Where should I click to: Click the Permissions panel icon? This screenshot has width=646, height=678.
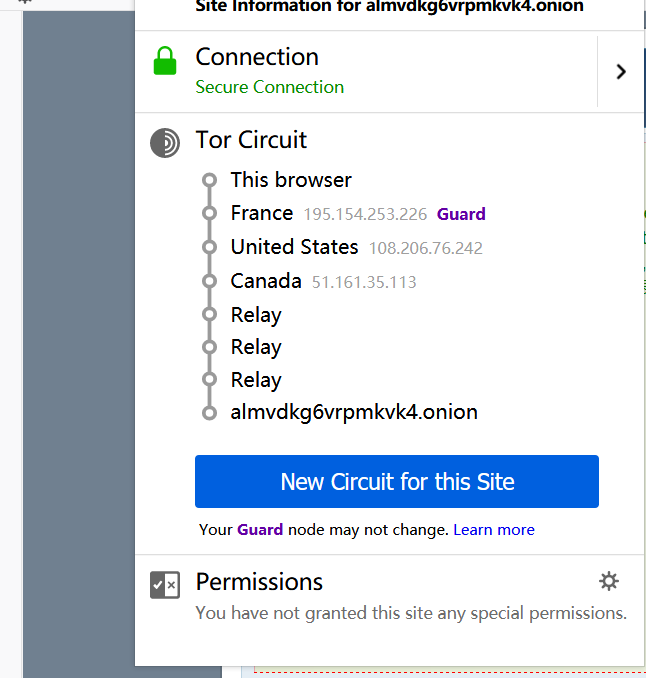165,585
